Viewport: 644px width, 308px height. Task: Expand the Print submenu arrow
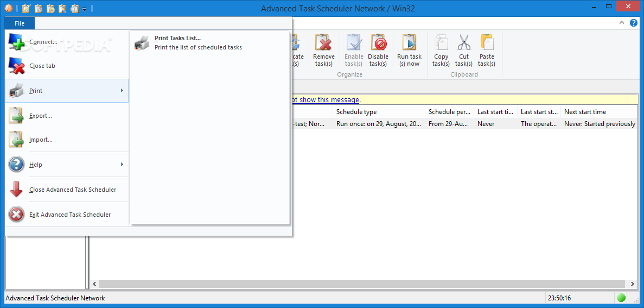click(x=122, y=91)
